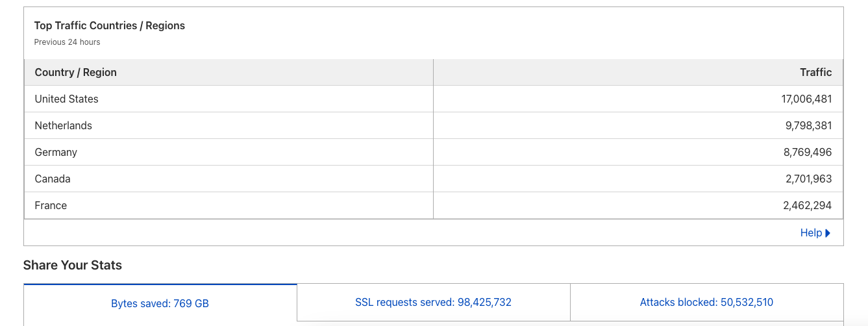868x326 pixels.
Task: Click the 2,701,963 traffic value
Action: tap(808, 179)
